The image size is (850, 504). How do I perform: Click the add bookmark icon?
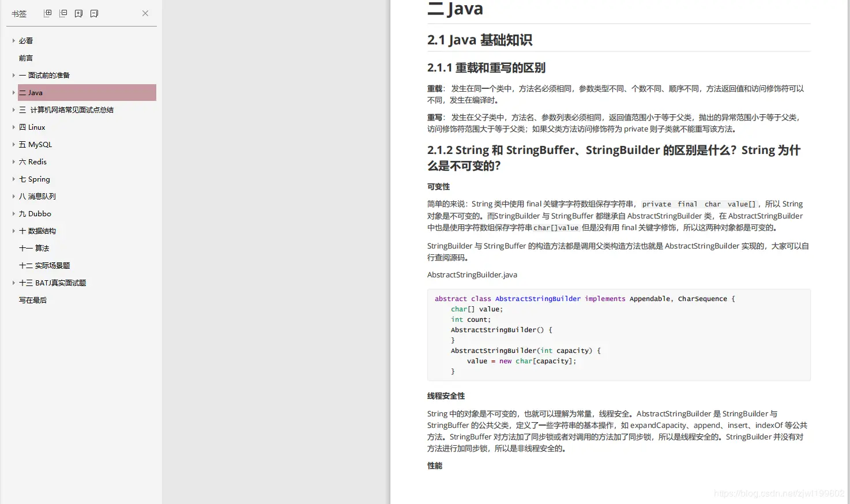78,13
